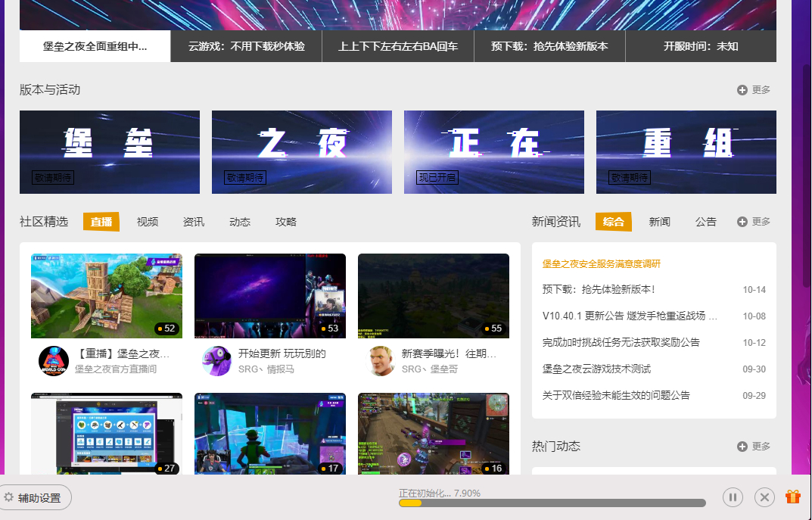Select the 堡垒之夜全面重组中 banner tab

pyautogui.click(x=95, y=46)
